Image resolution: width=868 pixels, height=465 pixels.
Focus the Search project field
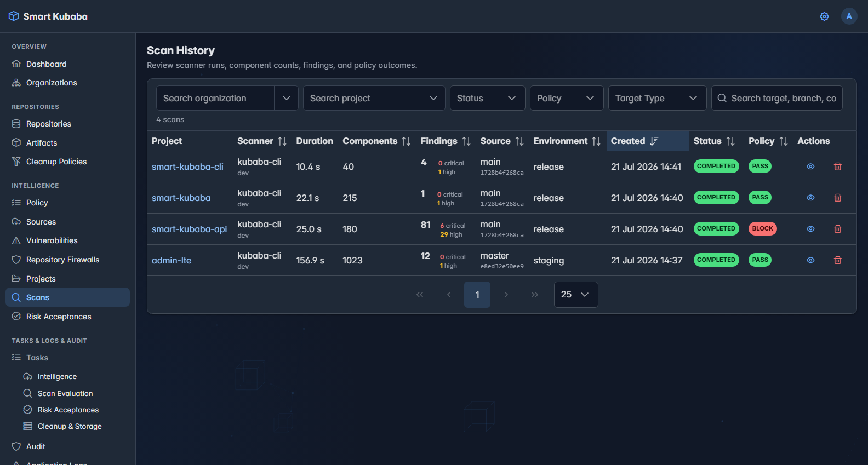pos(362,98)
